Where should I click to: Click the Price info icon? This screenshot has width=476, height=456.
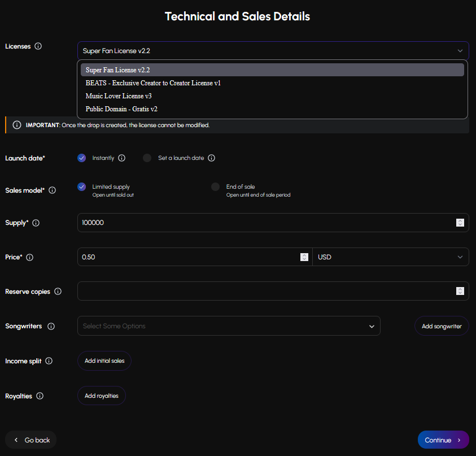point(30,257)
